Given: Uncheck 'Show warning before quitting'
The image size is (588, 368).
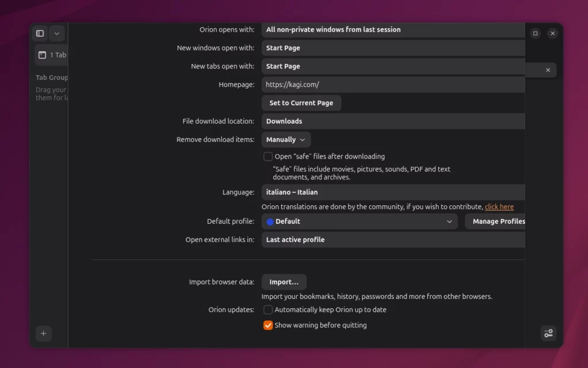Looking at the screenshot, I should [x=268, y=325].
